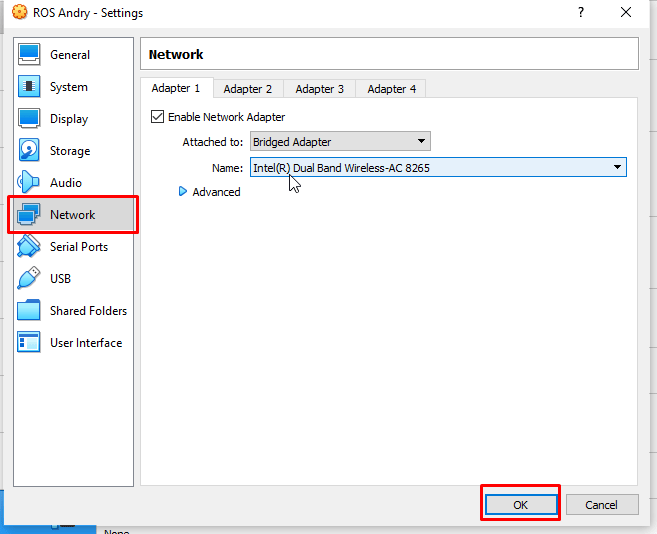Open the USB settings icon
The height and width of the screenshot is (534, 657).
click(30, 279)
